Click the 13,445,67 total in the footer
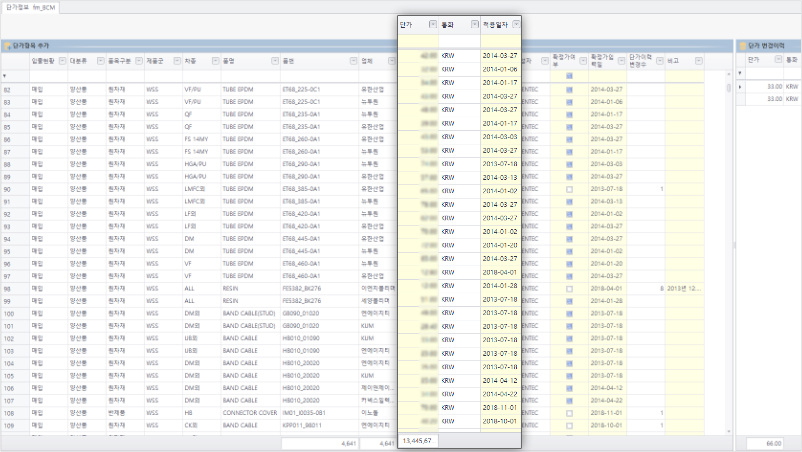Image resolution: width=802 pixels, height=452 pixels. coord(417,441)
